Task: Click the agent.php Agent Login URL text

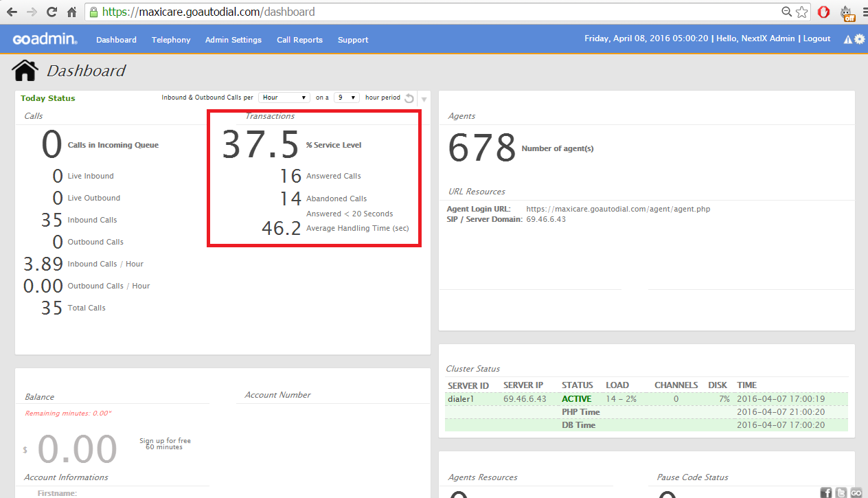Action: pos(618,209)
